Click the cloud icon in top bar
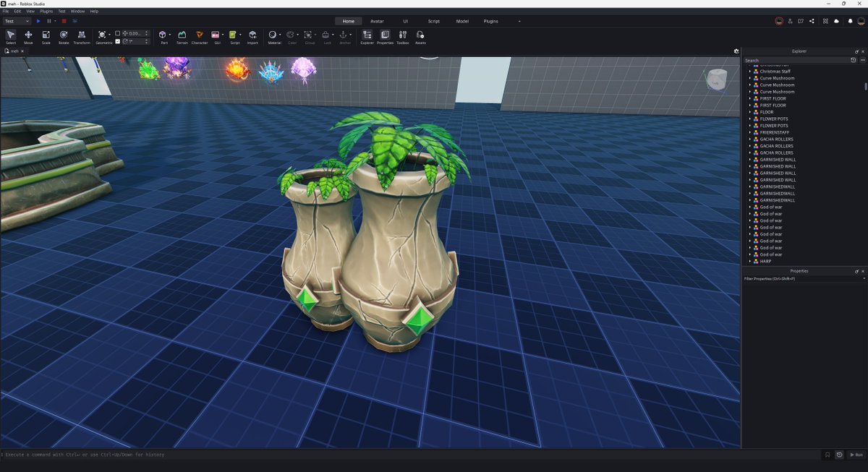The height and width of the screenshot is (472, 868). click(836, 21)
